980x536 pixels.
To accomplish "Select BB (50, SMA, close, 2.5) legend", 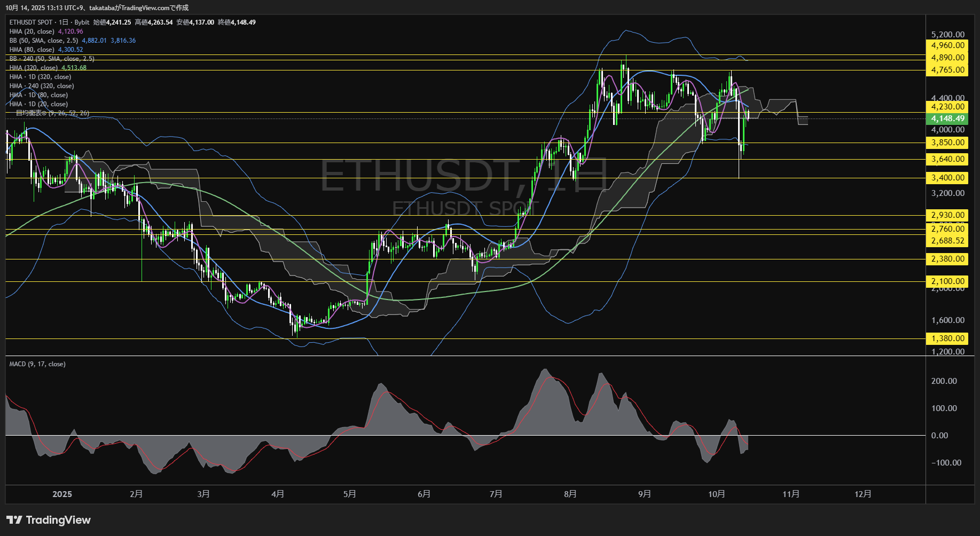I will [x=44, y=41].
